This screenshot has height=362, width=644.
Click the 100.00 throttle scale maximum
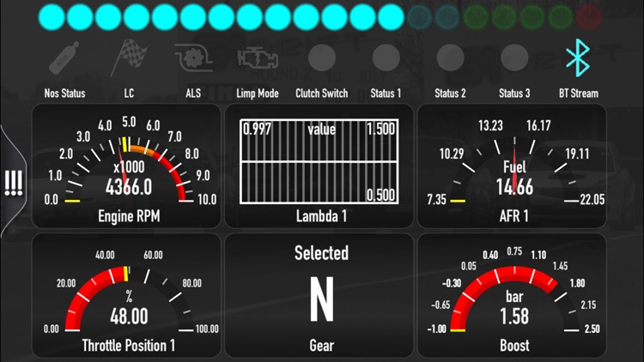(x=207, y=329)
